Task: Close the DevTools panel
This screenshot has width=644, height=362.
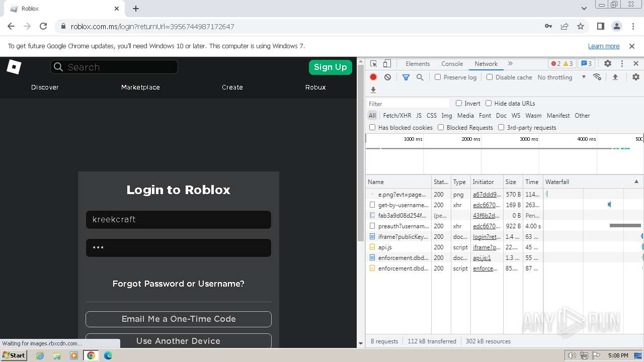Action: [636, 64]
